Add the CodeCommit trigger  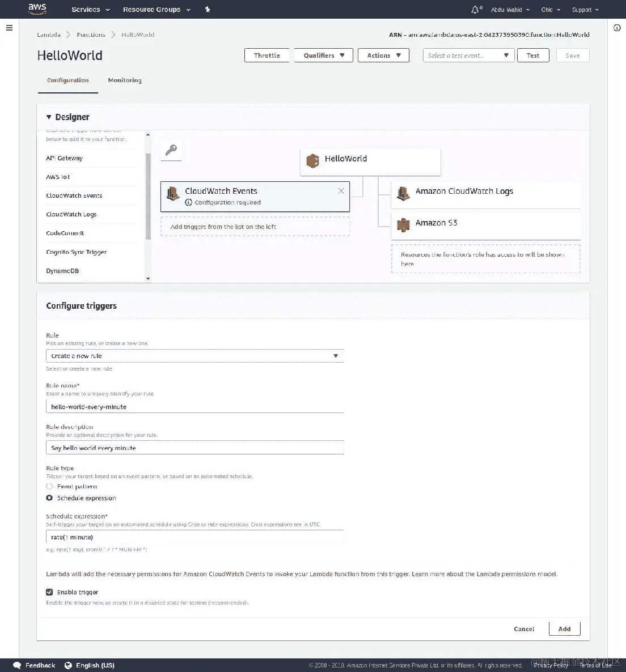(x=65, y=233)
